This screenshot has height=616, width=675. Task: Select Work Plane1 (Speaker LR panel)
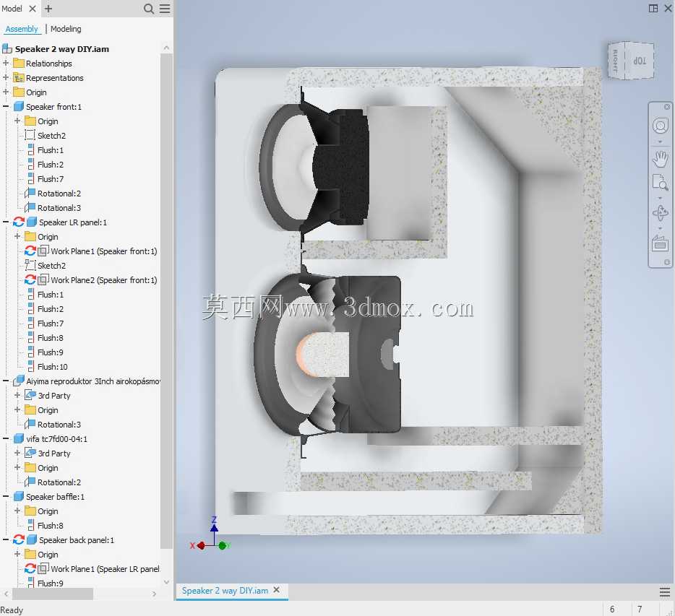coord(105,568)
